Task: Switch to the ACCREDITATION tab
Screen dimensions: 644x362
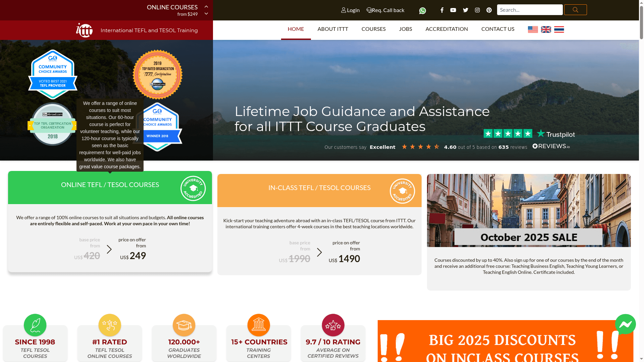Action: pos(446,29)
